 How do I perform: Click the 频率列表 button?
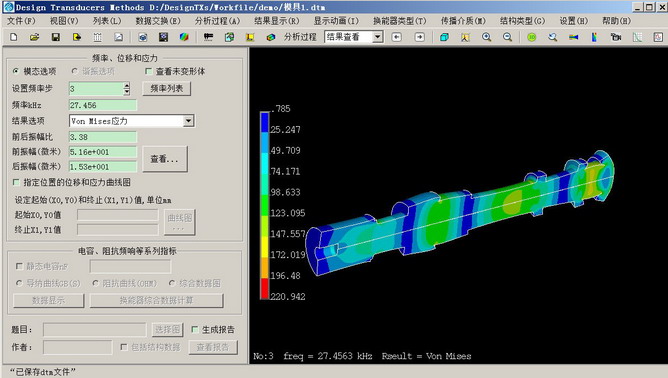click(x=167, y=89)
